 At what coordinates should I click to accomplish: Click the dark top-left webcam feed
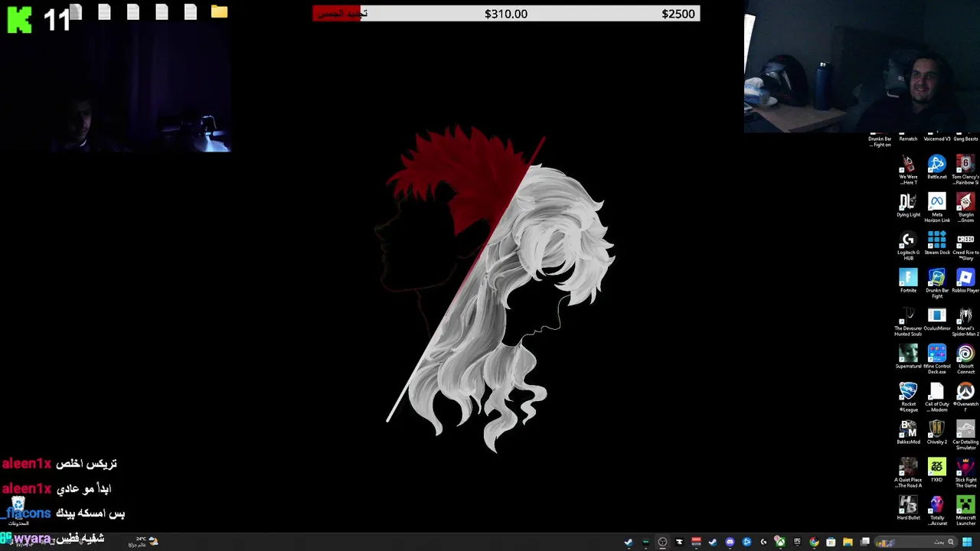click(x=115, y=84)
